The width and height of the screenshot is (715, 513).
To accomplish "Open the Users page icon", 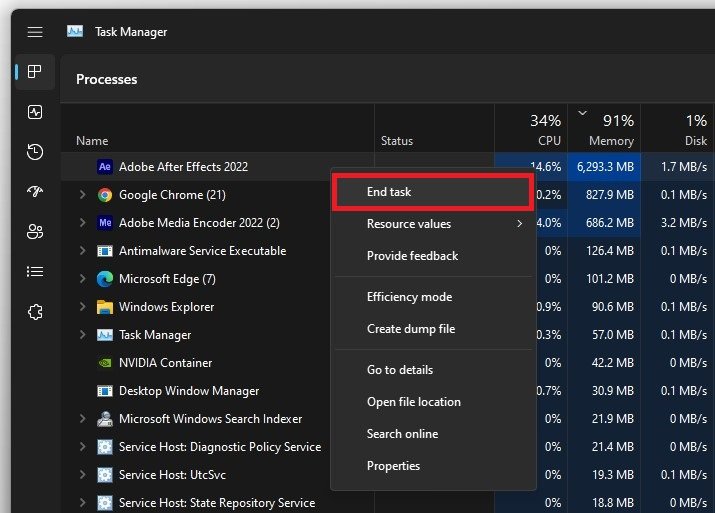I will point(35,232).
